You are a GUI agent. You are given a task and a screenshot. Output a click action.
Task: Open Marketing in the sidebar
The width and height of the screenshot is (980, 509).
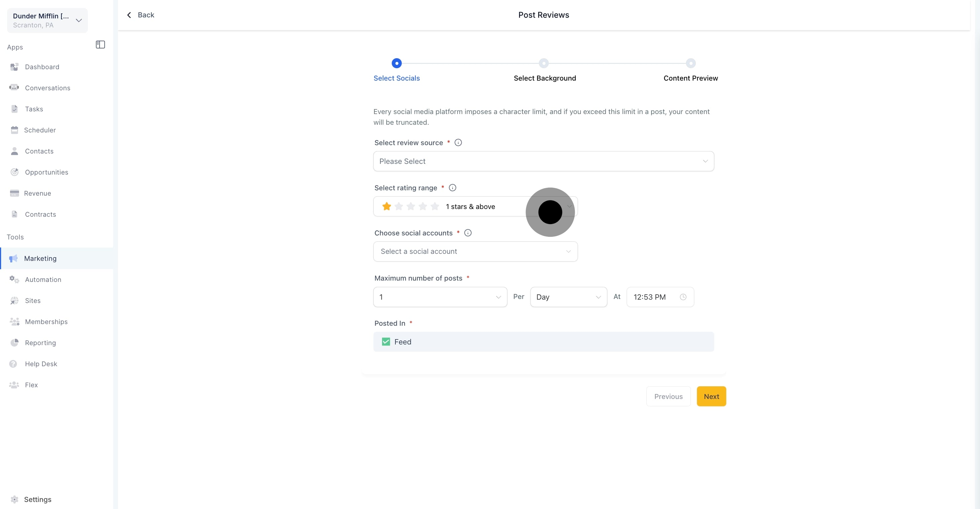40,259
